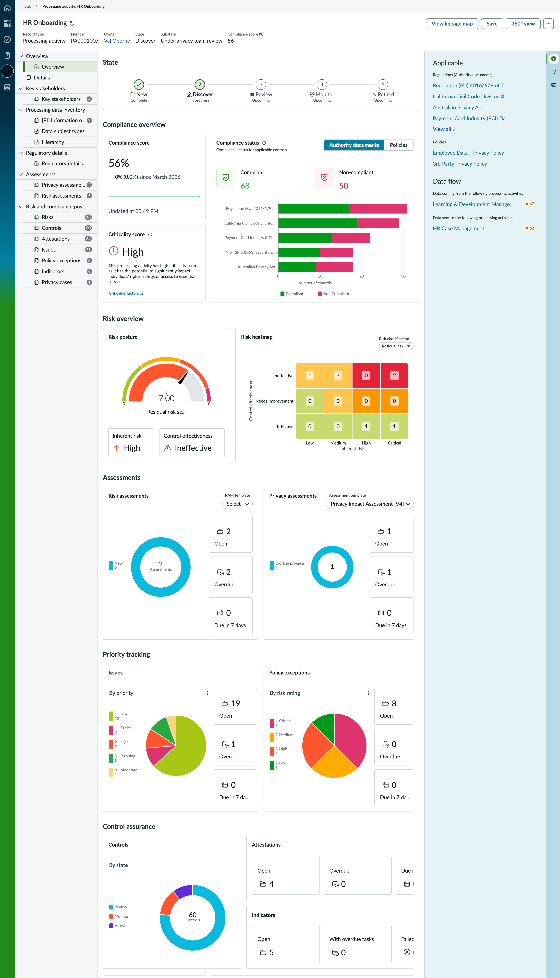Open Criticality factors link

(126, 293)
